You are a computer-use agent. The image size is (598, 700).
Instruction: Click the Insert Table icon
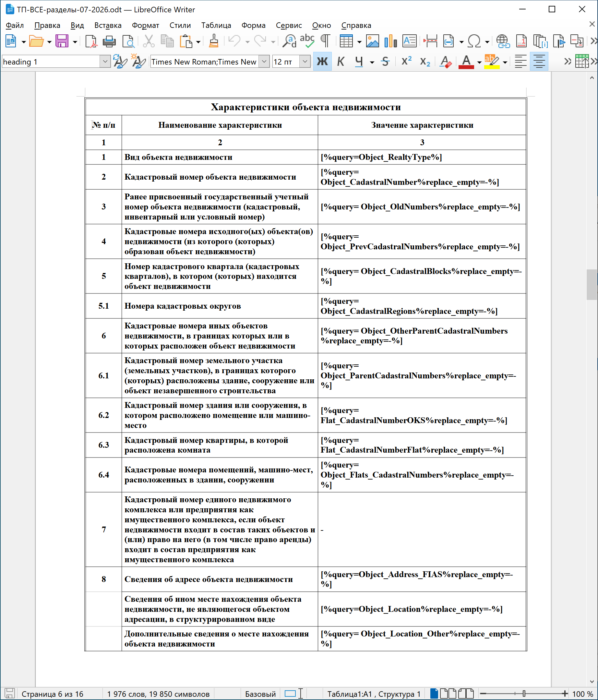click(x=346, y=41)
